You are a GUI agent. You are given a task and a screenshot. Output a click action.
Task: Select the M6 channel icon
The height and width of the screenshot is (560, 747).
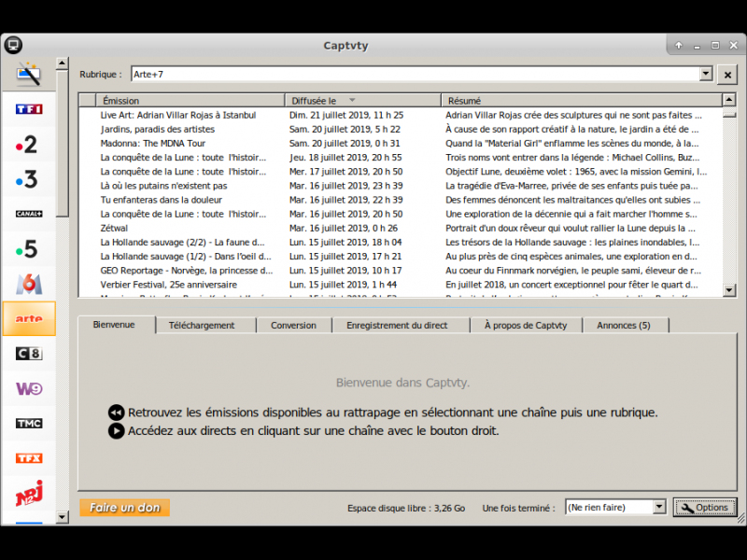(x=29, y=284)
